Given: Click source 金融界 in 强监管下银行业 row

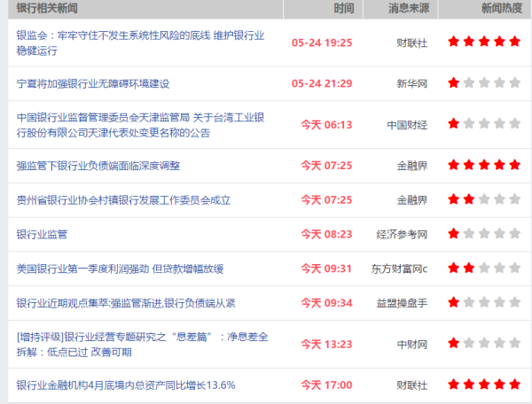Looking at the screenshot, I should [412, 166].
